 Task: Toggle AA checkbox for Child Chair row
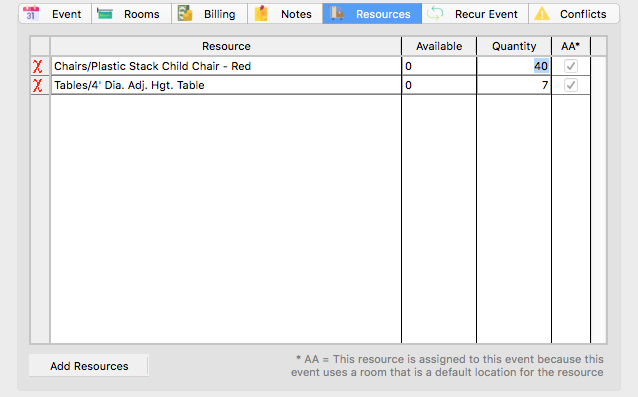(x=571, y=66)
